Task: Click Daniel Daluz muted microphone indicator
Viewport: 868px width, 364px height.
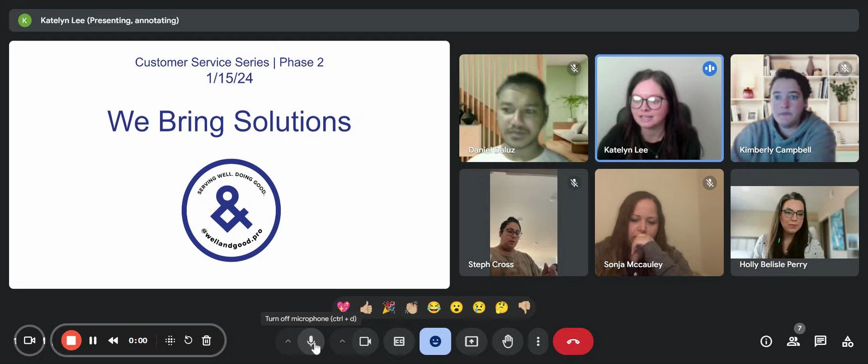Action: pos(574,68)
